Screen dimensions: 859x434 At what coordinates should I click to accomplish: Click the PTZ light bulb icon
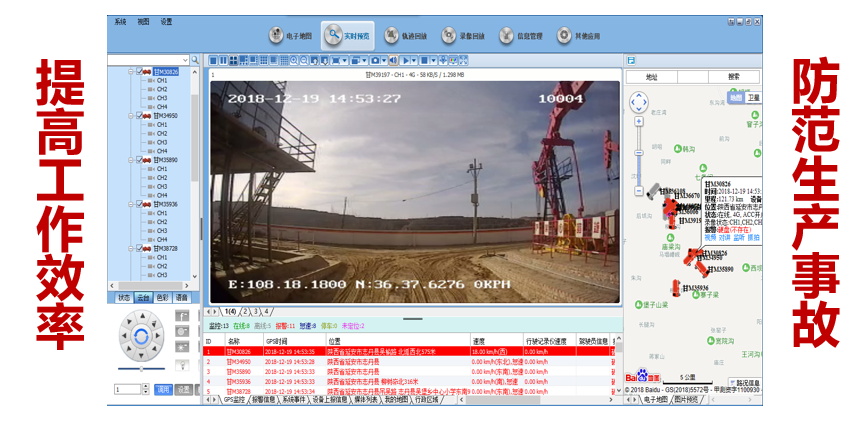(182, 364)
